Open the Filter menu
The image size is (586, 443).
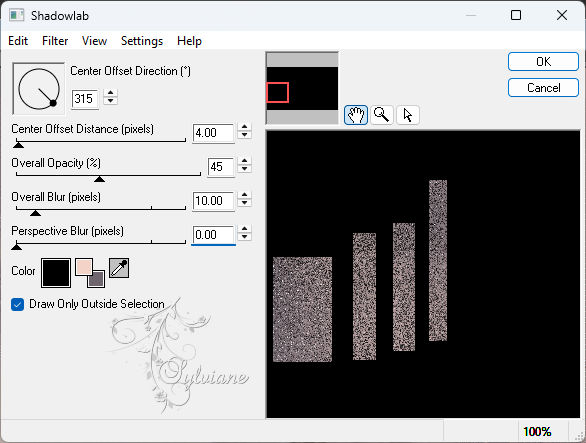point(55,41)
